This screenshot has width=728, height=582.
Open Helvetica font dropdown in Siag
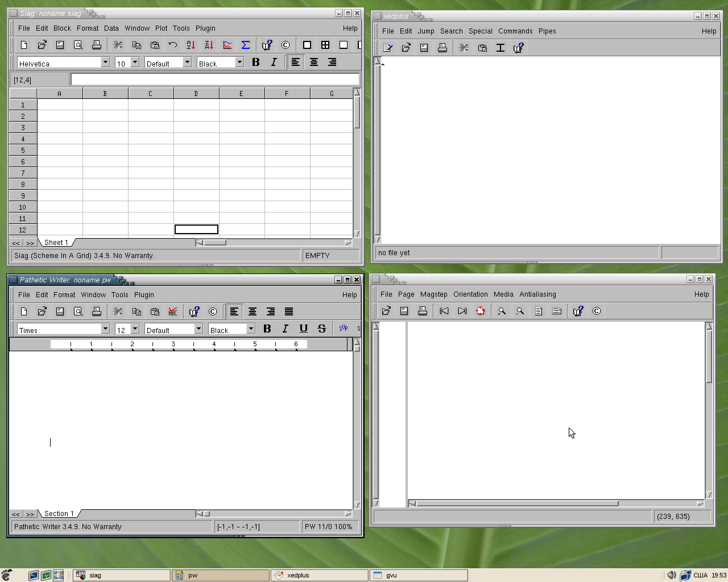(105, 63)
